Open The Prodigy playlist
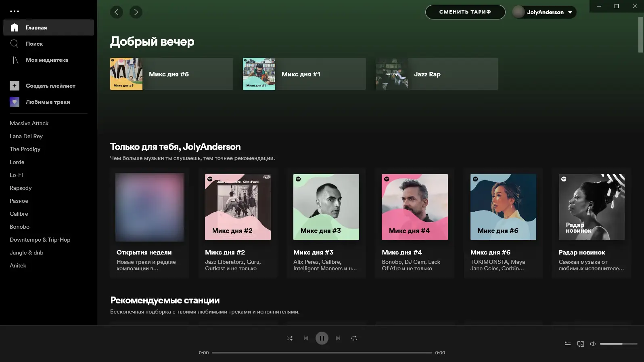Screen dimensions: 644x362 (x=25, y=149)
